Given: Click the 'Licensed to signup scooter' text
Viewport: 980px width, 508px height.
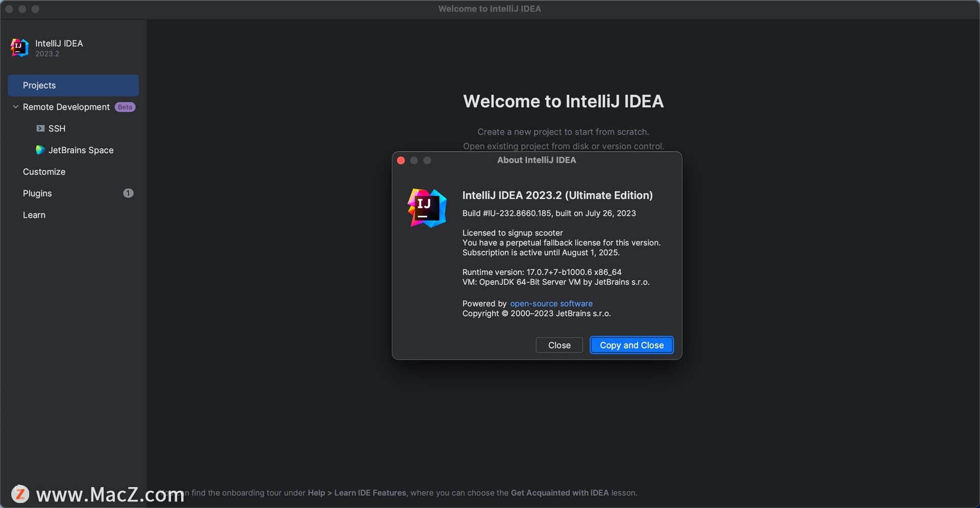Looking at the screenshot, I should [512, 233].
